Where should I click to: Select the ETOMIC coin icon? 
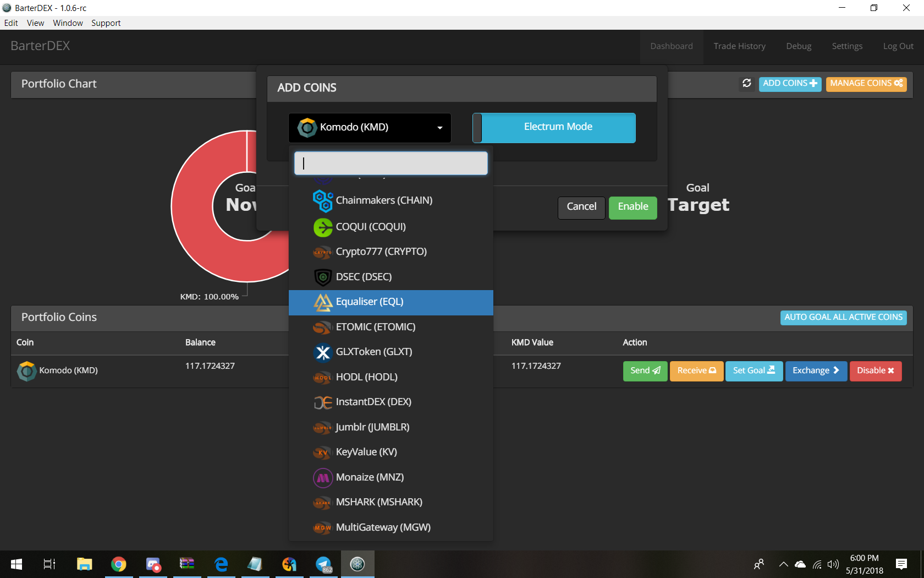[x=323, y=328]
